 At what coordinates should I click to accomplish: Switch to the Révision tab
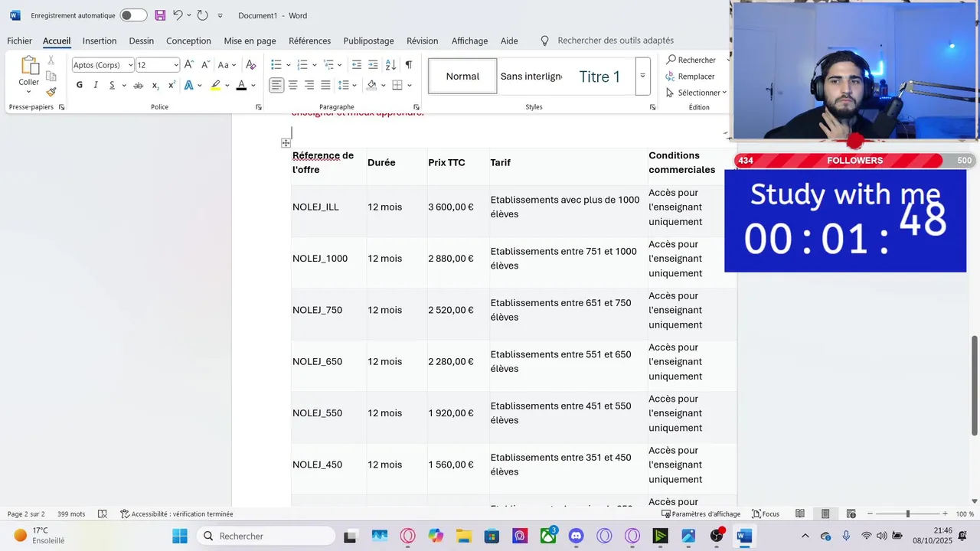[423, 41]
